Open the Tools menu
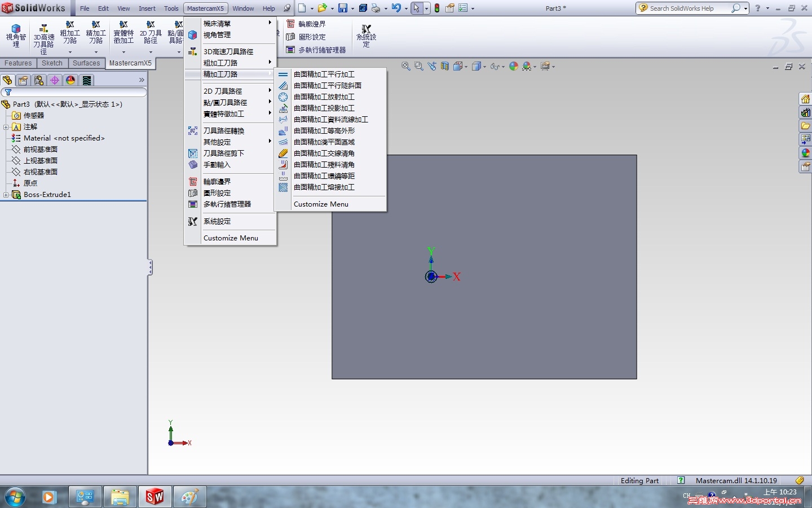The width and height of the screenshot is (812, 508). pyautogui.click(x=171, y=8)
